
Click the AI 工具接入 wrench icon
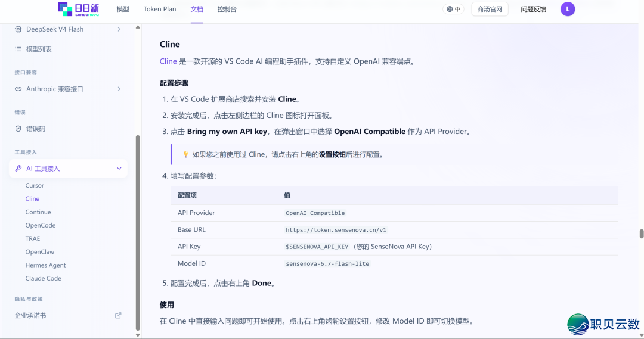[18, 168]
